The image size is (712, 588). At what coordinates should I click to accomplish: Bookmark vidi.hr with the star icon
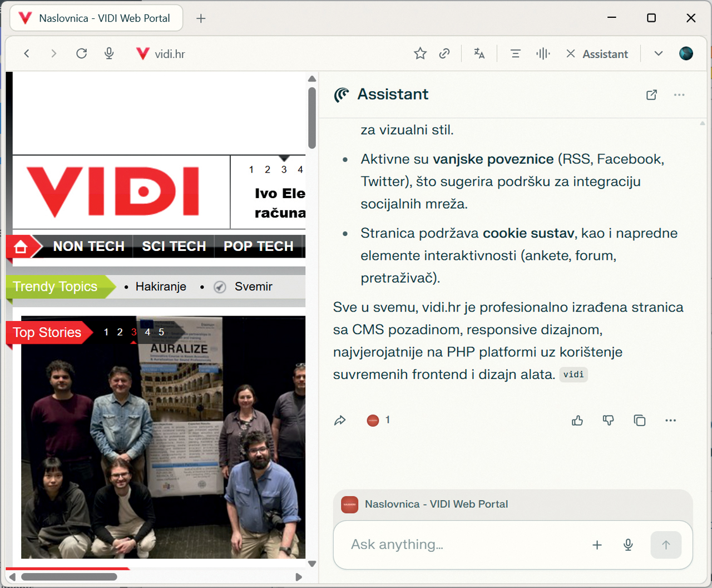click(x=420, y=53)
